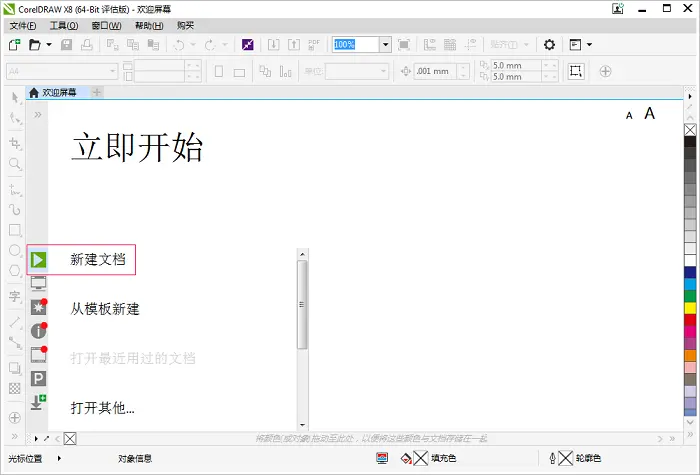This screenshot has width=700, height=475.
Task: Open the Application launcher dropdown arrow
Action: point(589,45)
